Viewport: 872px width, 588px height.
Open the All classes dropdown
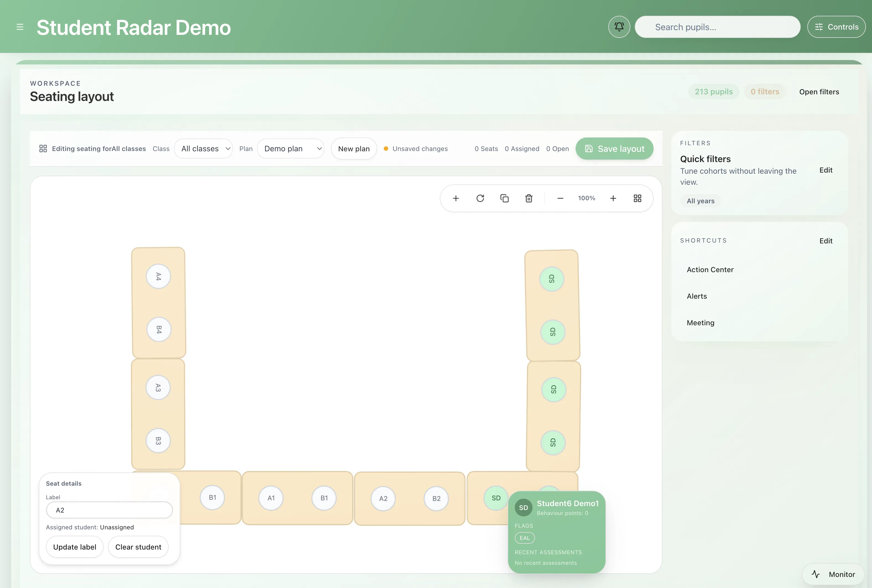(x=203, y=149)
